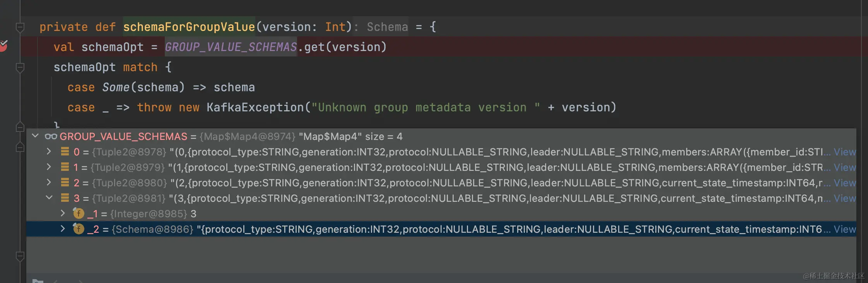Image resolution: width=868 pixels, height=283 pixels.
Task: Fold the schemaForGroupValue method in gutter
Action: (20, 27)
